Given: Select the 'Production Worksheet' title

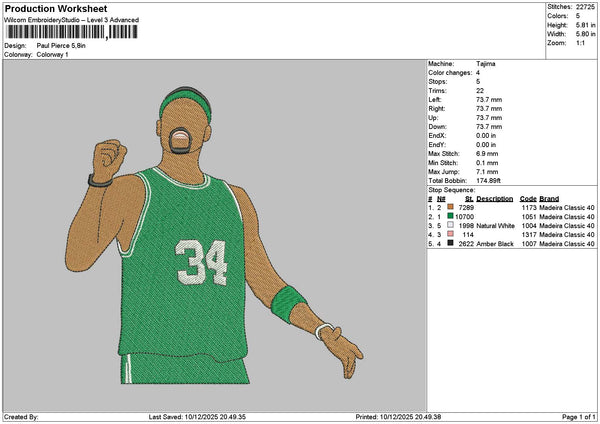Looking at the screenshot, I should click(56, 9).
